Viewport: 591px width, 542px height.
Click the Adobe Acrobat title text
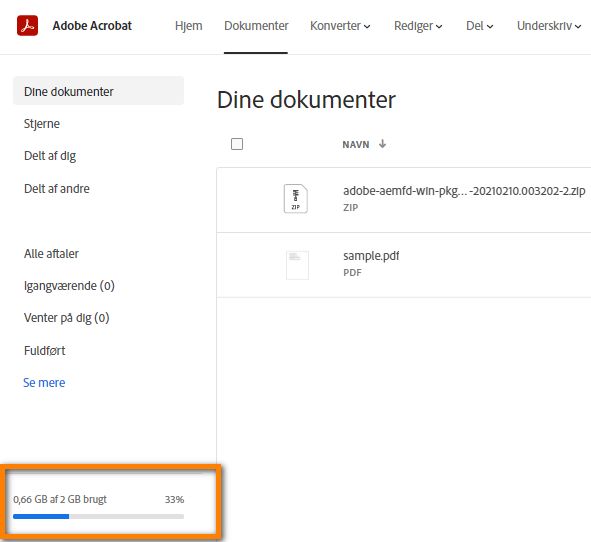(x=92, y=26)
